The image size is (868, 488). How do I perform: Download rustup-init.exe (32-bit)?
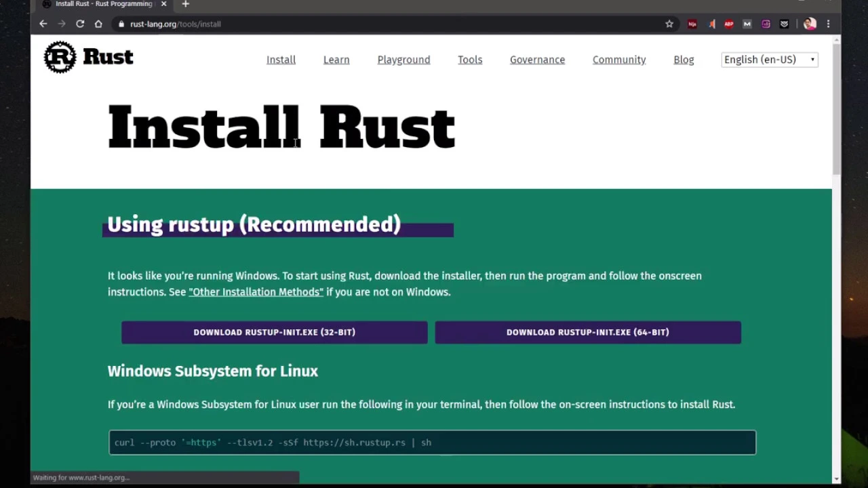click(x=275, y=332)
